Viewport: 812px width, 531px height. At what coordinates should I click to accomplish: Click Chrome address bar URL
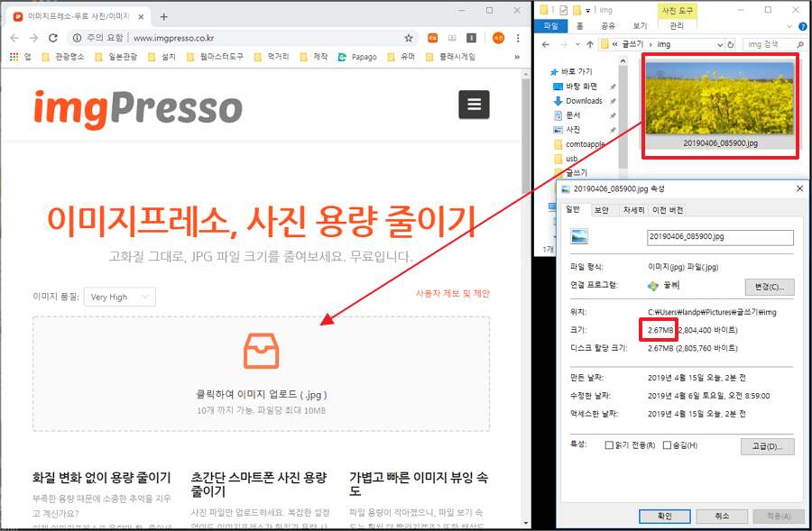click(x=174, y=38)
